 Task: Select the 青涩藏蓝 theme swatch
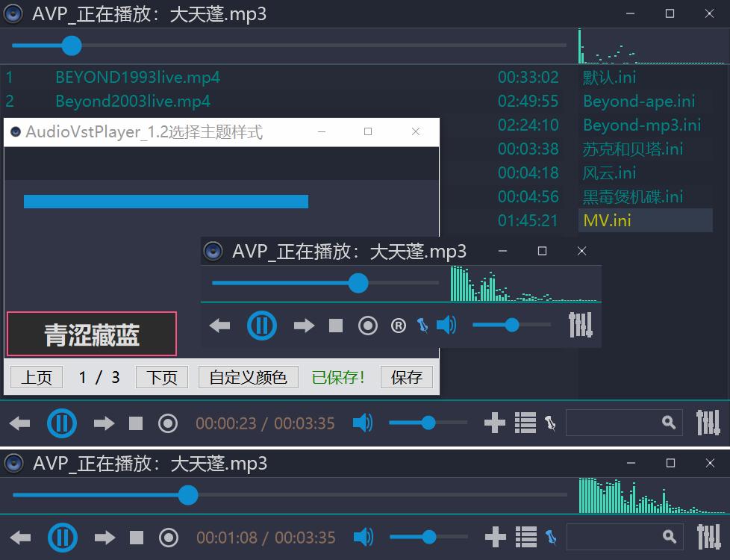[x=91, y=334]
